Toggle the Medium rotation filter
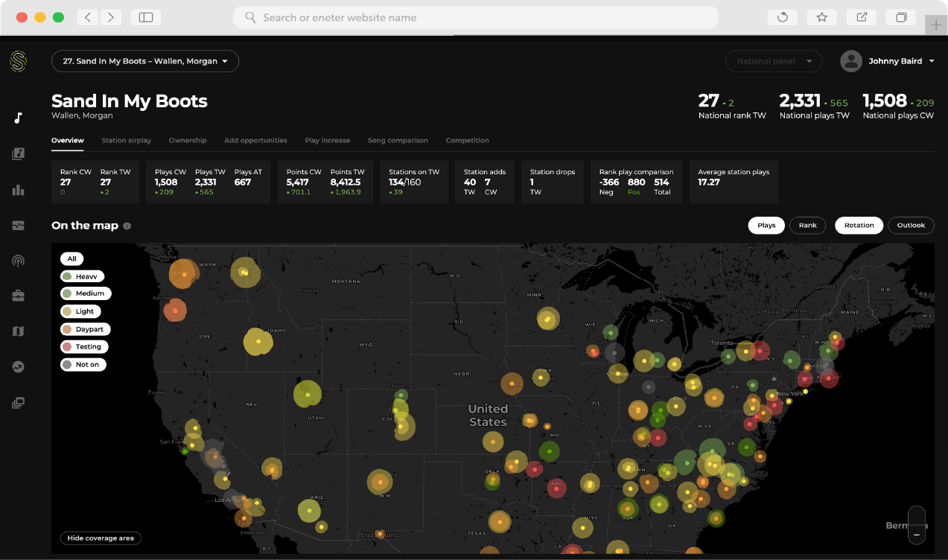 [x=86, y=293]
